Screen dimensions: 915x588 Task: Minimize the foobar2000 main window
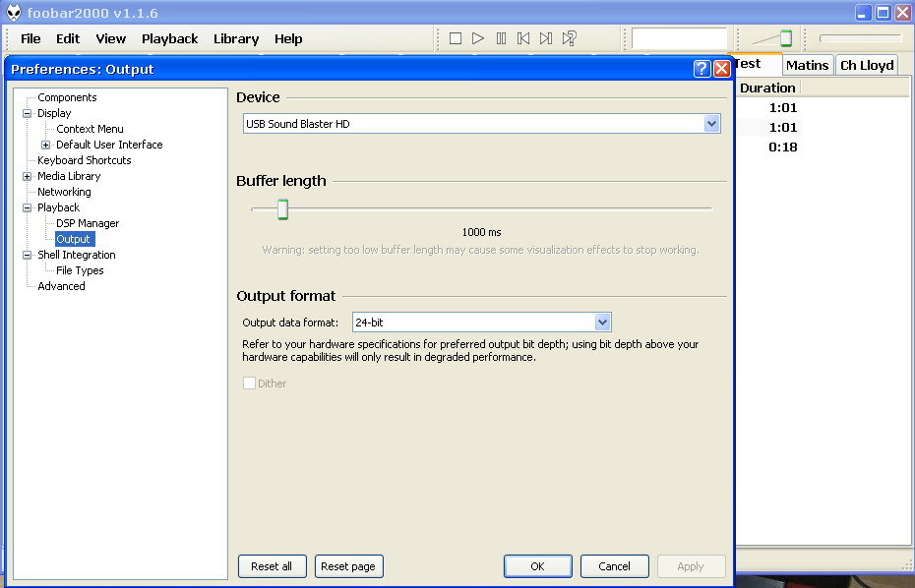coord(864,13)
